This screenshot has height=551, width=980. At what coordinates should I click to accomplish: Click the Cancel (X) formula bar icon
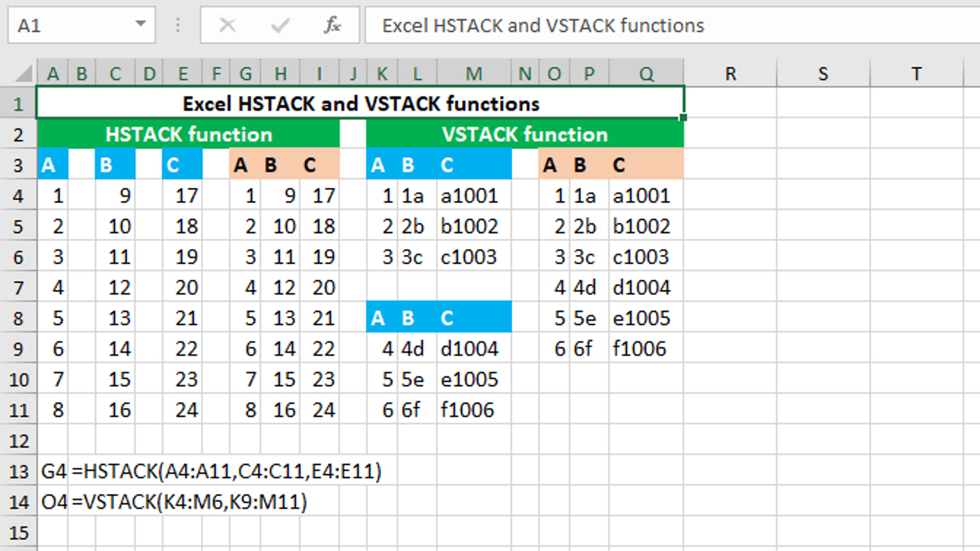[x=228, y=25]
